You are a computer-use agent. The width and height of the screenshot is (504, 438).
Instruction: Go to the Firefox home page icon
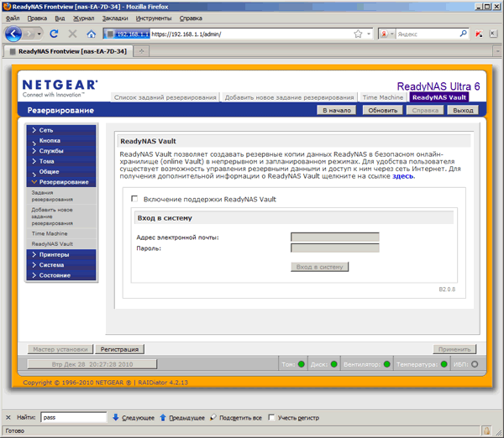click(x=90, y=34)
